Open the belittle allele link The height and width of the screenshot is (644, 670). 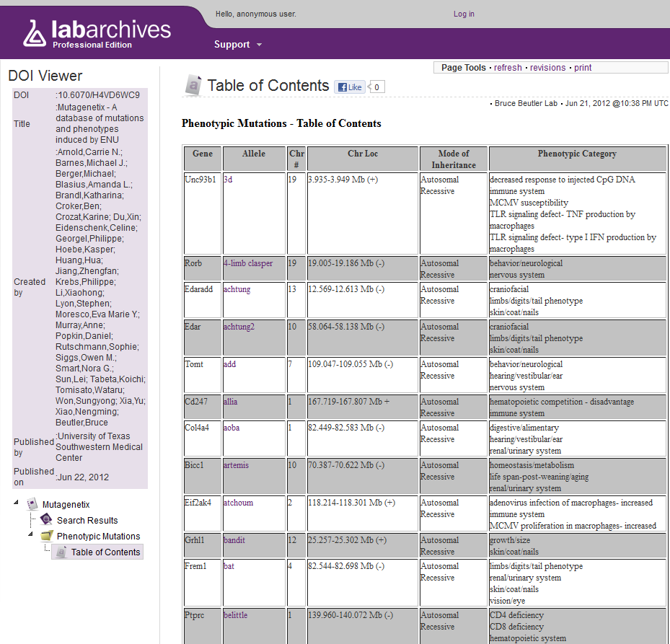click(x=235, y=615)
